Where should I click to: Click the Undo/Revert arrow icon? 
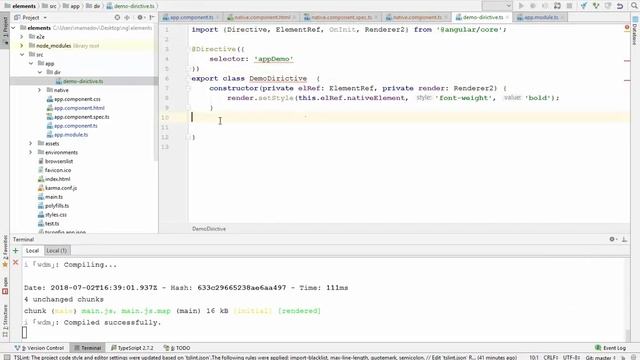(620, 6)
